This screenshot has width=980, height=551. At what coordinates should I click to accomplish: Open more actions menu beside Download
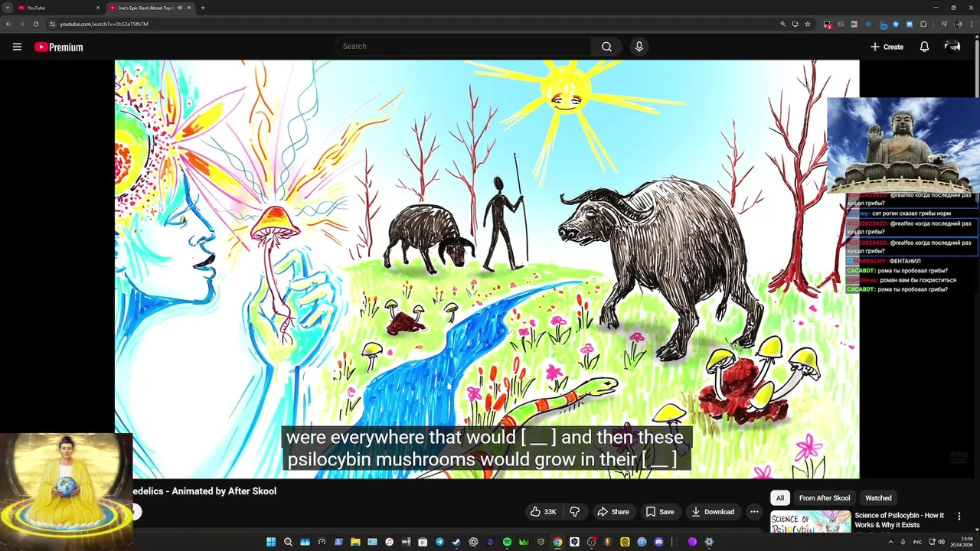754,512
